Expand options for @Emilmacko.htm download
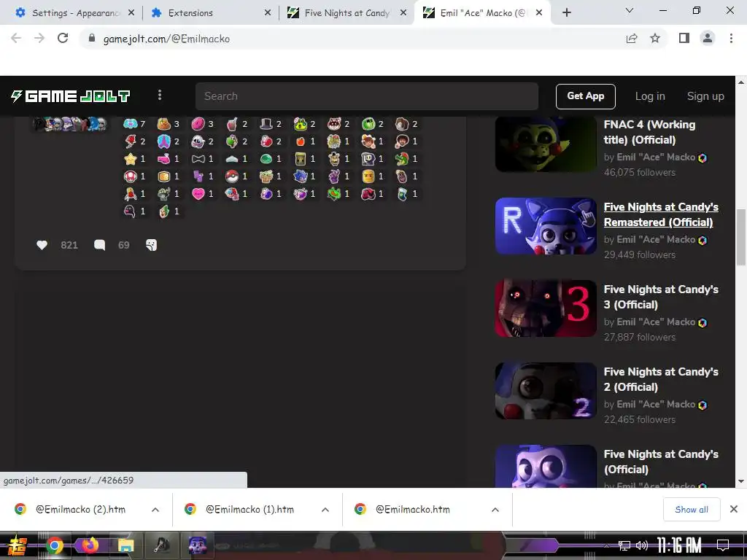The width and height of the screenshot is (747, 560). (x=495, y=510)
